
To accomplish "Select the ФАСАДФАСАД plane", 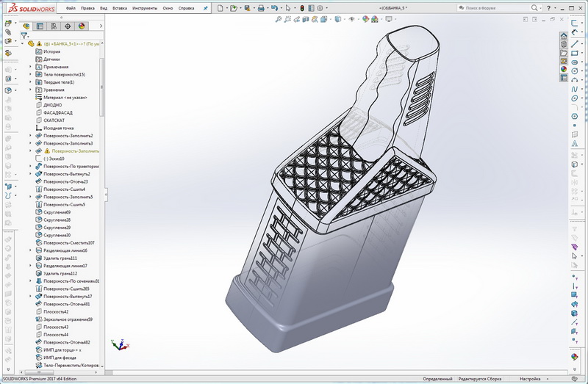I will point(54,112).
